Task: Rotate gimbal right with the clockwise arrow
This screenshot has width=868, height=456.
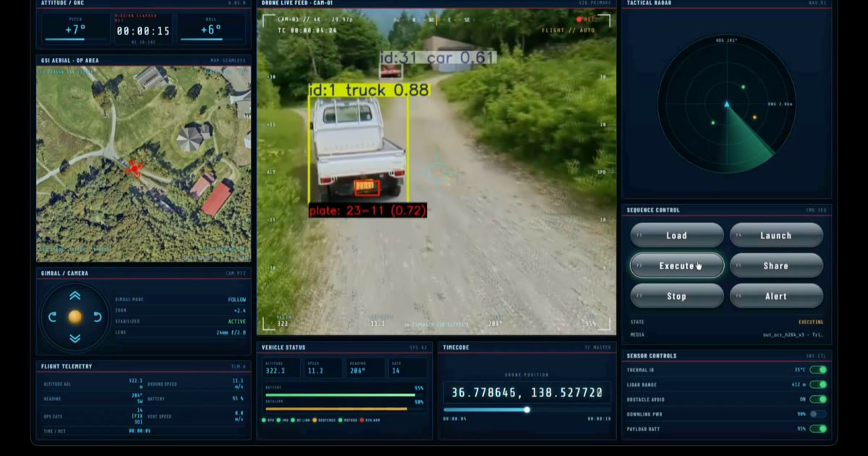Action: tap(98, 317)
